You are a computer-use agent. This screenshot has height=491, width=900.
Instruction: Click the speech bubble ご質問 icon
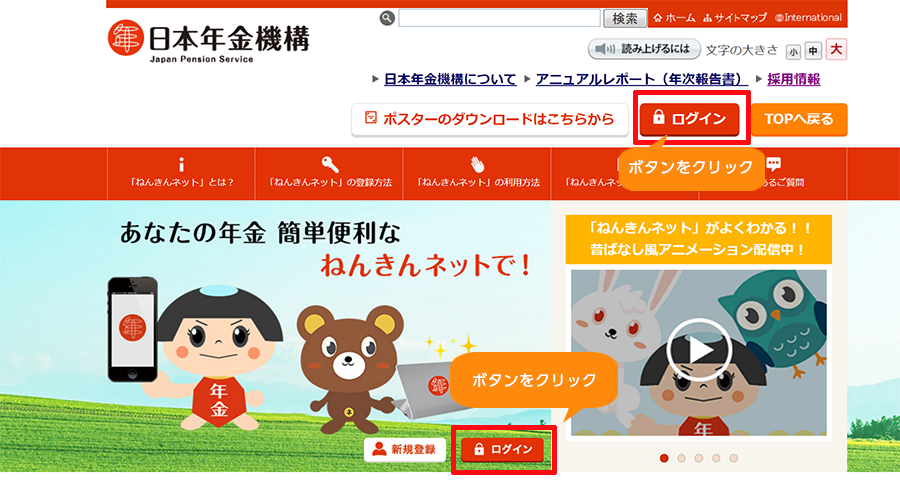tap(774, 164)
